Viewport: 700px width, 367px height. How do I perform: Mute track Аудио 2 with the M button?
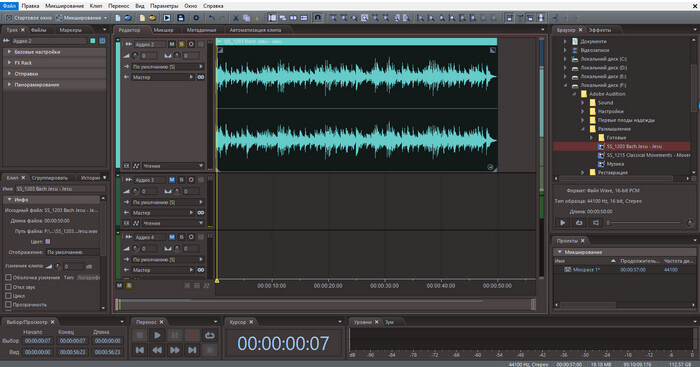click(x=172, y=44)
